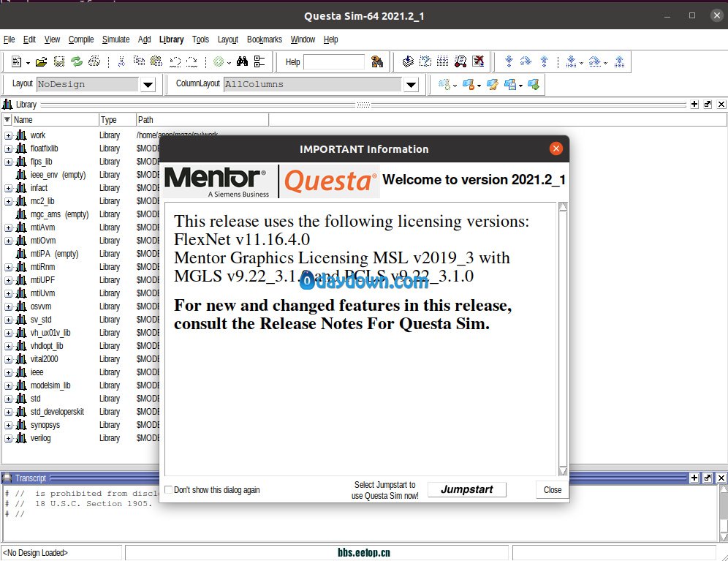This screenshot has height=561, width=728.
Task: Open the File menu
Action: [x=10, y=39]
